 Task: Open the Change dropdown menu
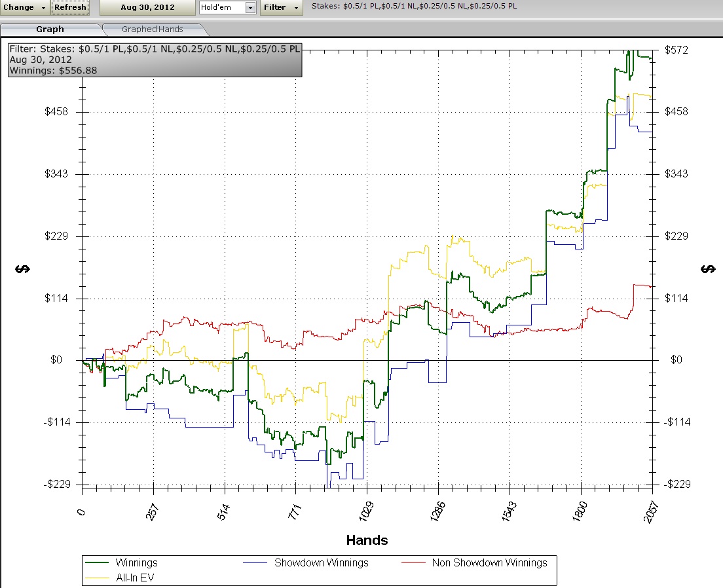(x=25, y=7)
